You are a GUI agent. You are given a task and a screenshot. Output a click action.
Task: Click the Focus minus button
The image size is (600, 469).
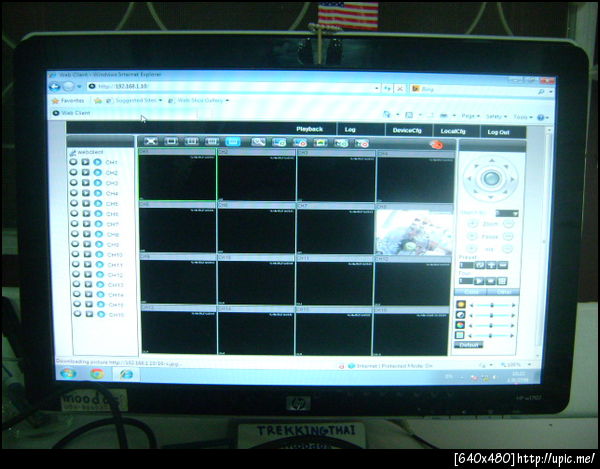pos(508,237)
